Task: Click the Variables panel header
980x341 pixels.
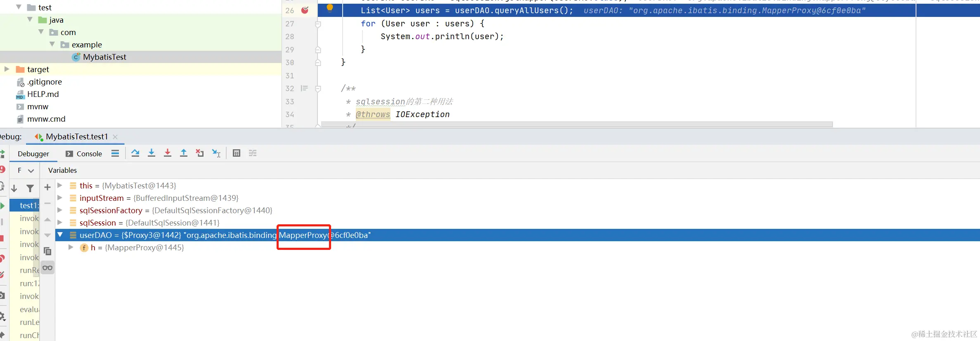Action: click(62, 170)
